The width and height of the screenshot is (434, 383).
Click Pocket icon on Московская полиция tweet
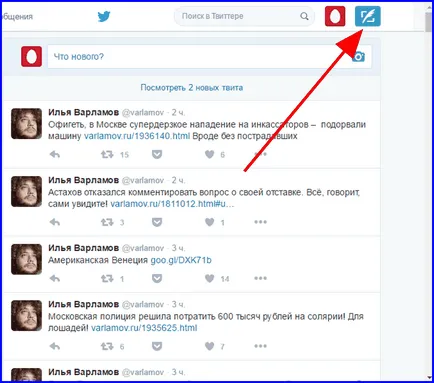coord(157,346)
